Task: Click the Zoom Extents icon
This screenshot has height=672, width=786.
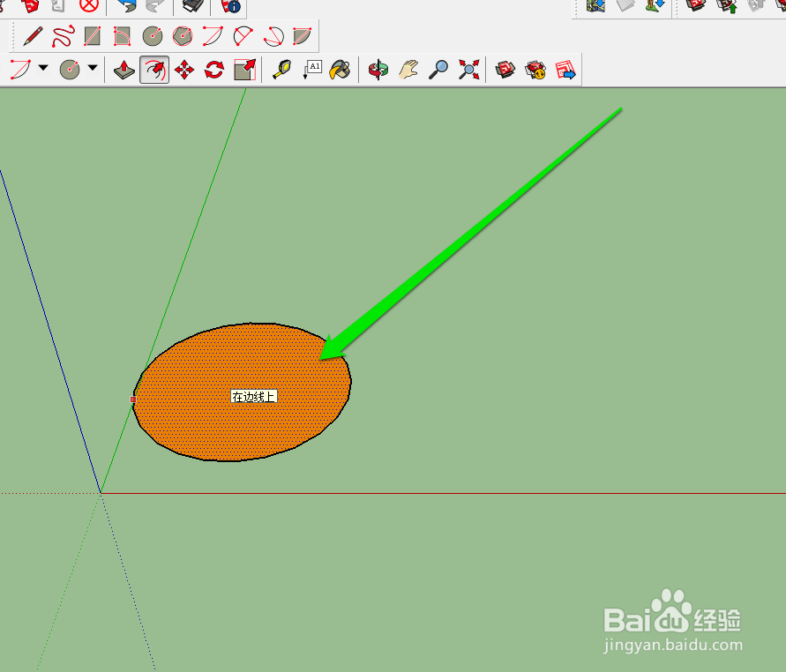Action: [x=468, y=70]
